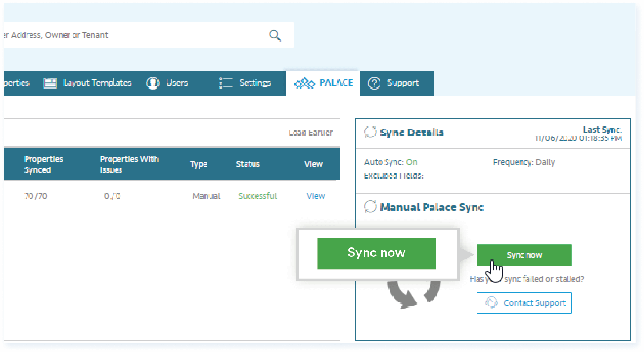Click the Excluded Fields label
This screenshot has height=352, width=644.
coord(394,176)
